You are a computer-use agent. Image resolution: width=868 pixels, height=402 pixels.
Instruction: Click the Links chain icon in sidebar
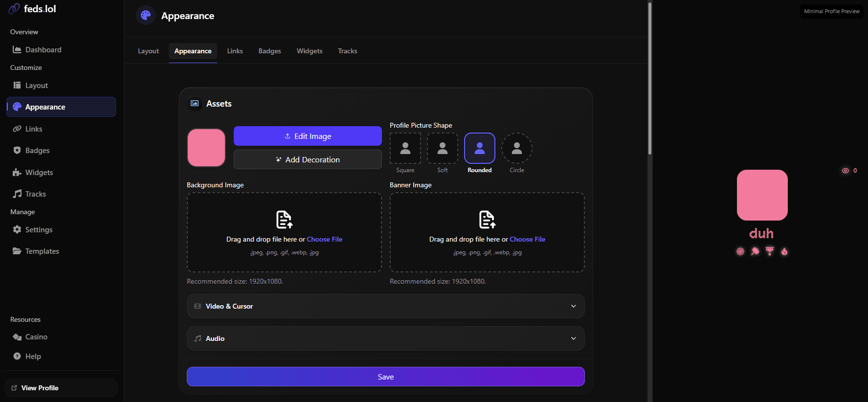(17, 129)
